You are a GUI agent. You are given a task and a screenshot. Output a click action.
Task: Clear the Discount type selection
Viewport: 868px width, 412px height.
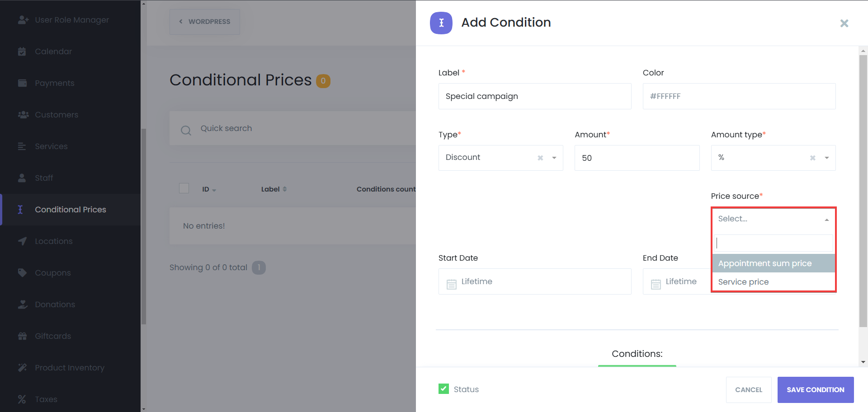point(540,158)
